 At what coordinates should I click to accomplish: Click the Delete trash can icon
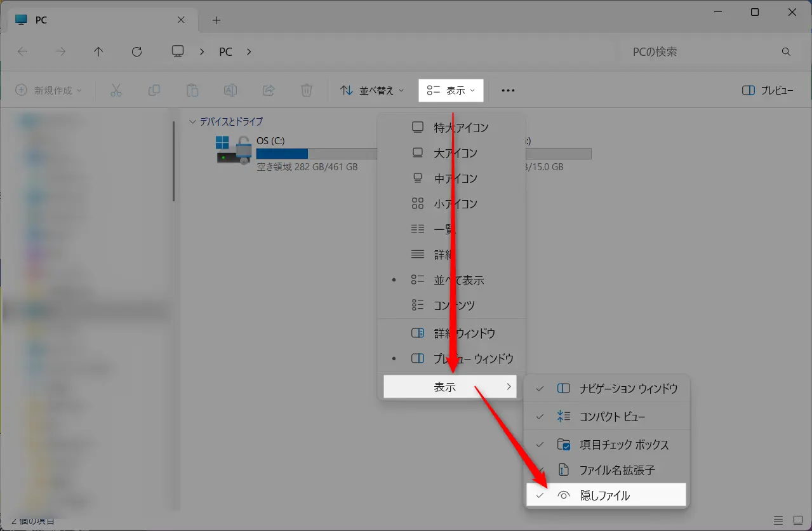[x=307, y=90]
